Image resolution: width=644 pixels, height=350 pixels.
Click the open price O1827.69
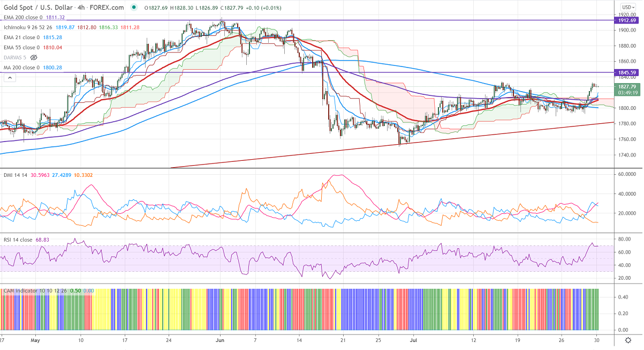[x=156, y=8]
